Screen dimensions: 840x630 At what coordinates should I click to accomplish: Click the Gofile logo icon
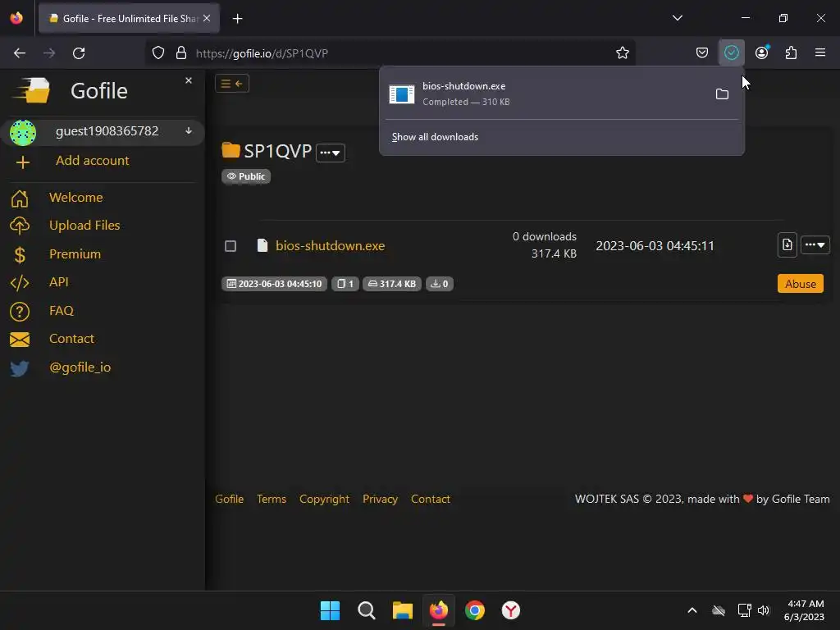click(32, 90)
